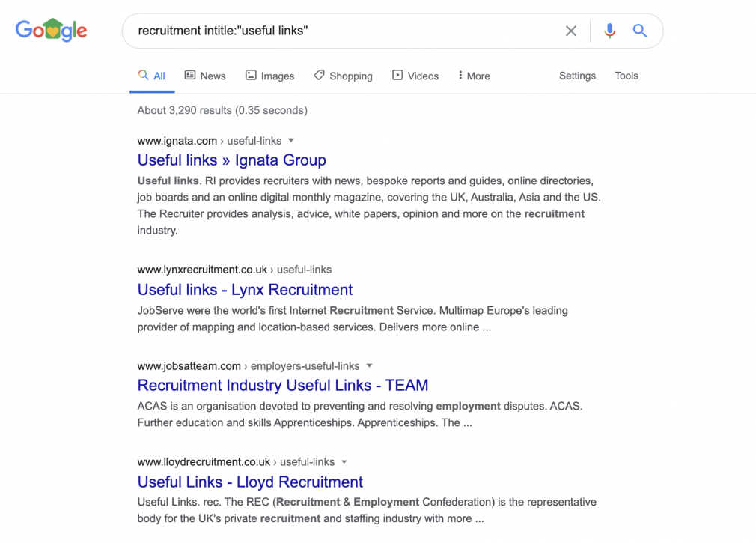Image resolution: width=756 pixels, height=543 pixels.
Task: Click the Ignata snippet starting "RI provides recruiters"
Action: pyautogui.click(x=369, y=205)
